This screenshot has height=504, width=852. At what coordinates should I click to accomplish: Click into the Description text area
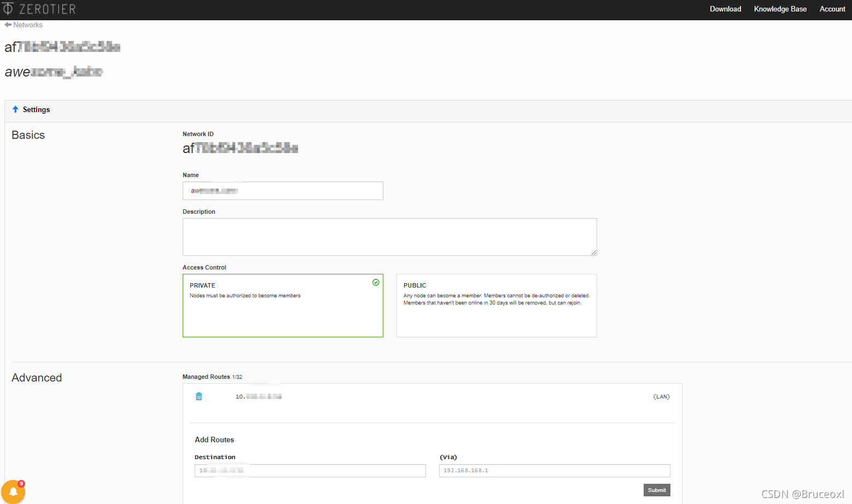[x=389, y=237]
